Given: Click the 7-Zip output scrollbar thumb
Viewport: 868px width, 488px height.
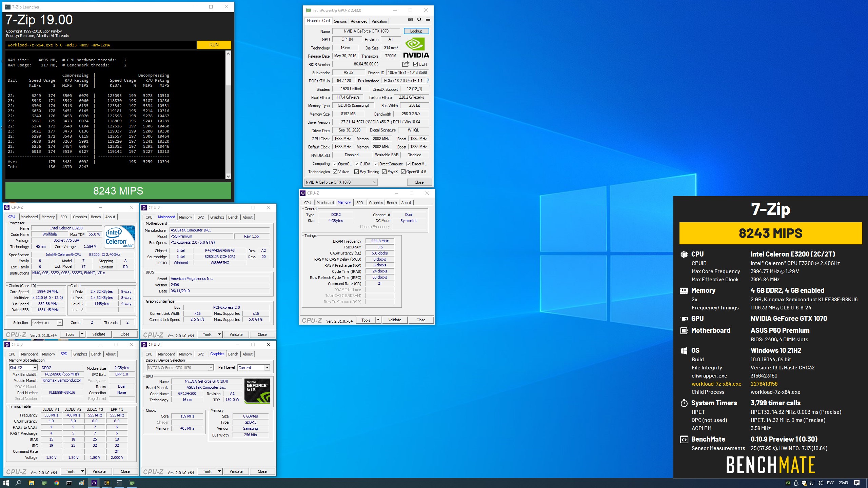Looking at the screenshot, I should (x=228, y=129).
